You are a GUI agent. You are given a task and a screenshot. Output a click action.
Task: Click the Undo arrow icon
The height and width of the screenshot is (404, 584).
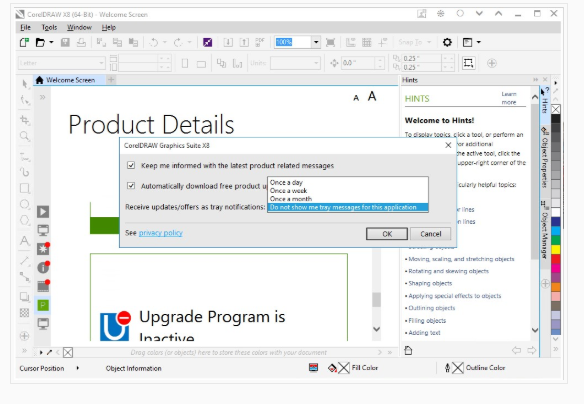153,42
